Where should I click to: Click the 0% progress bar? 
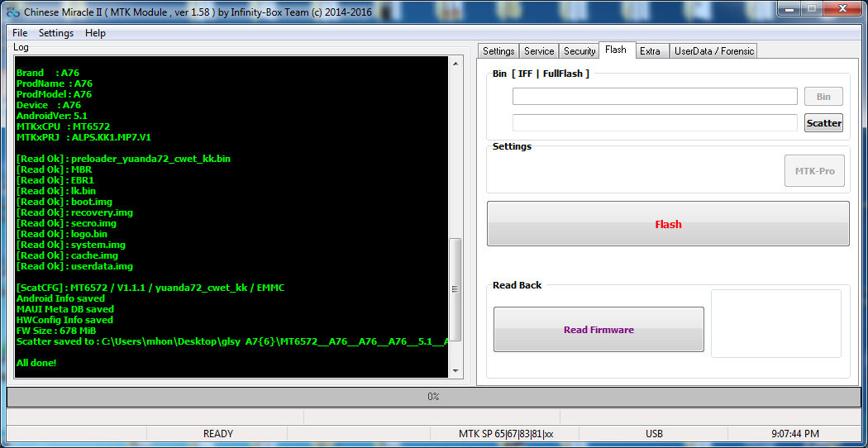click(x=433, y=397)
